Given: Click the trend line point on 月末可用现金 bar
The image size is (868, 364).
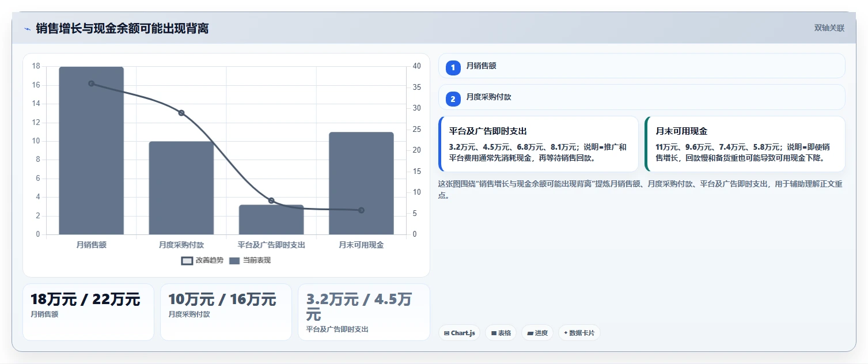Looking at the screenshot, I should tap(361, 210).
